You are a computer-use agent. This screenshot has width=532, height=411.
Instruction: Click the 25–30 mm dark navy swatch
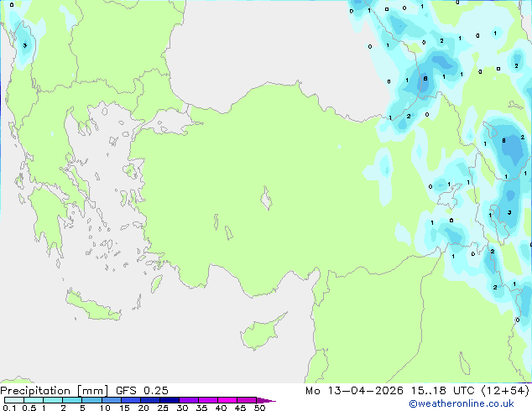[169, 400]
